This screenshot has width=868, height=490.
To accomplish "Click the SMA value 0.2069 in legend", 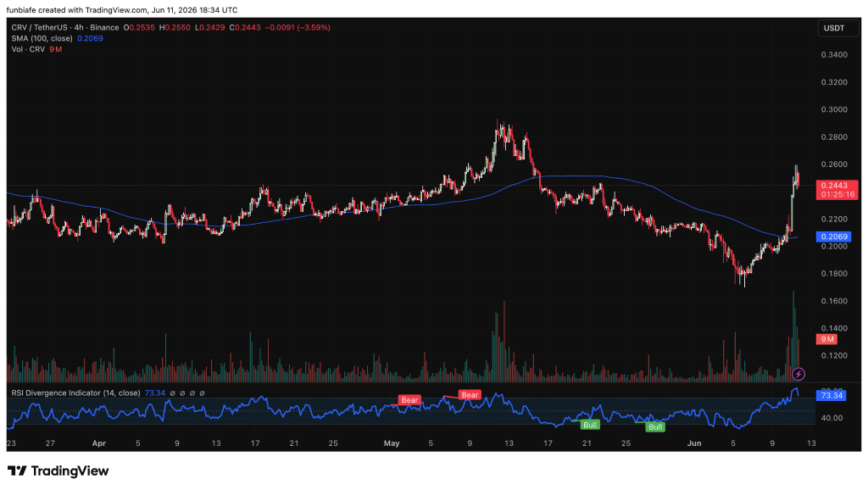I will point(90,38).
